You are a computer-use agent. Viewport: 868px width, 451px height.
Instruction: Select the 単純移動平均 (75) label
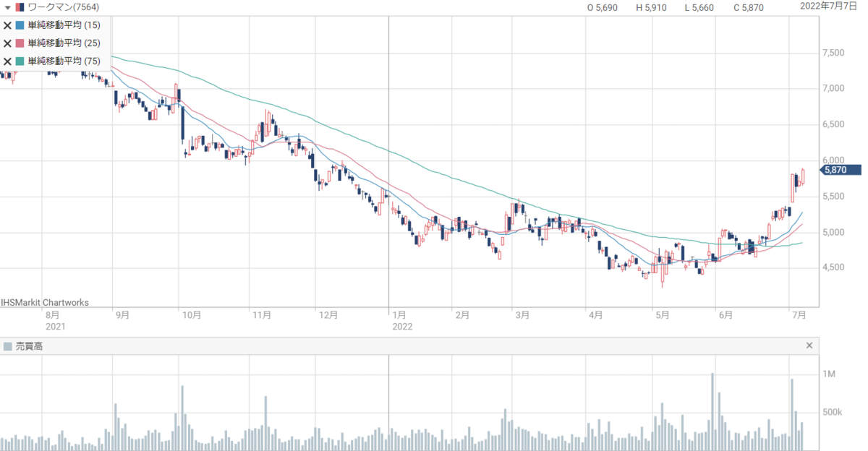64,61
